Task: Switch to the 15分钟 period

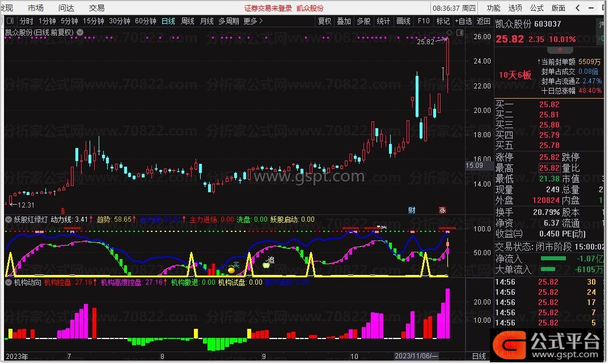Action: 93,21
